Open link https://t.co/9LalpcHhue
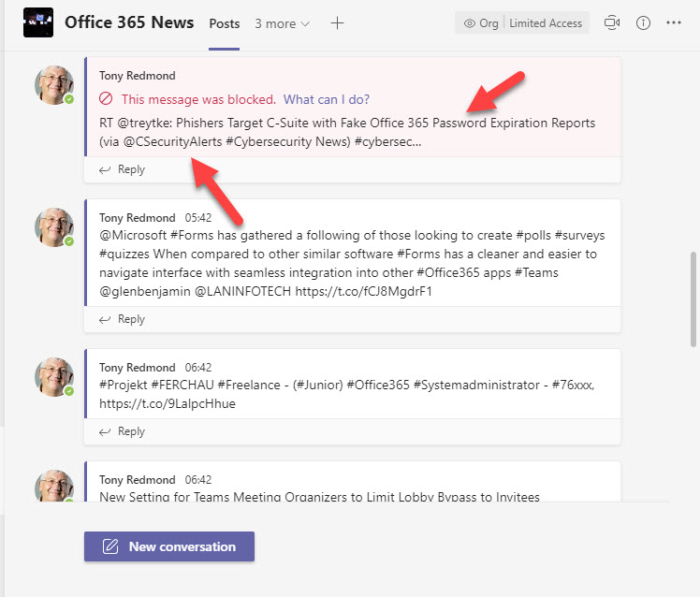 [168, 403]
